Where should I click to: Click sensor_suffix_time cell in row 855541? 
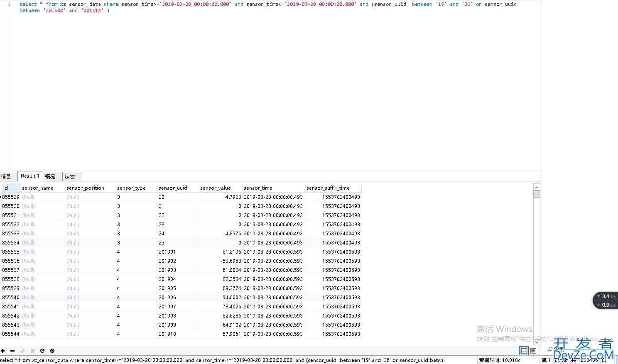click(334, 306)
